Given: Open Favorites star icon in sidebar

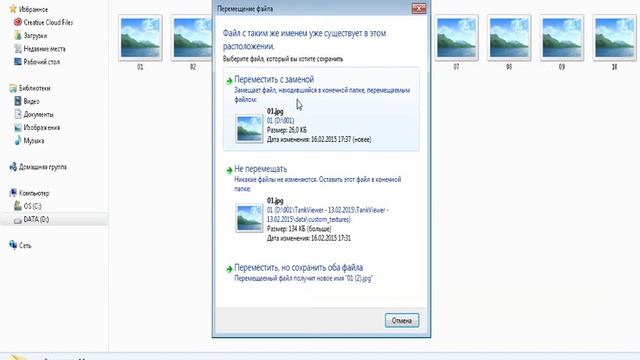Looking at the screenshot, I should click(x=13, y=9).
